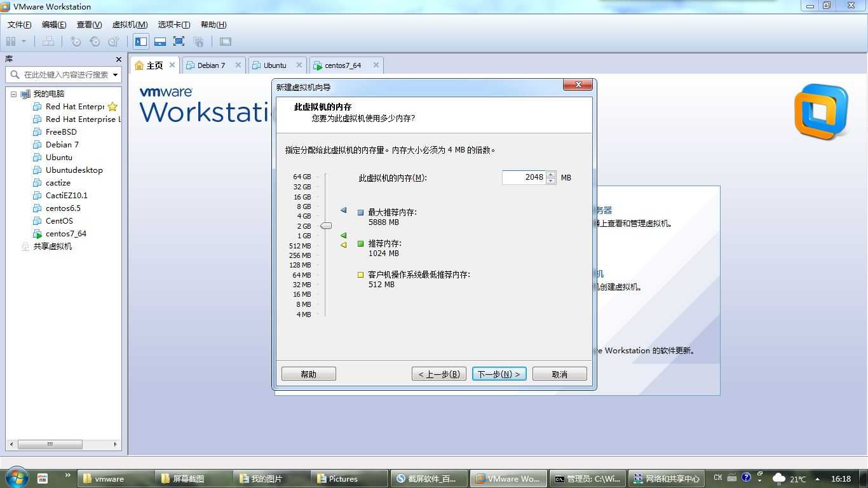Toggle the show library sidebar toolbar icon
The height and width of the screenshot is (488, 868).
[x=141, y=41]
